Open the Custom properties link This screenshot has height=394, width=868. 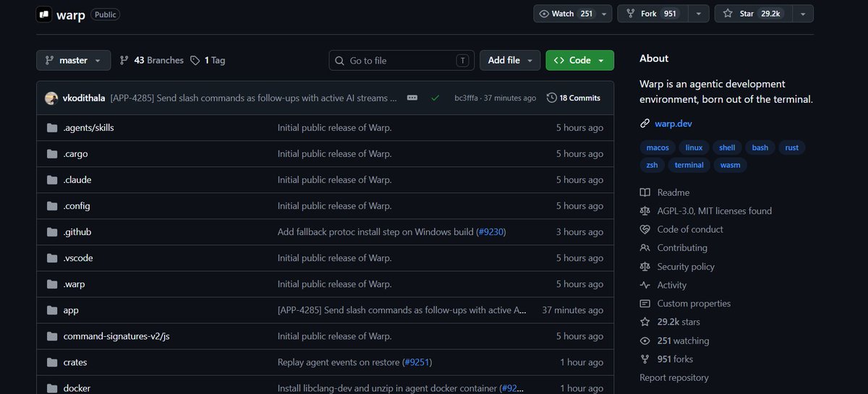click(x=685, y=304)
